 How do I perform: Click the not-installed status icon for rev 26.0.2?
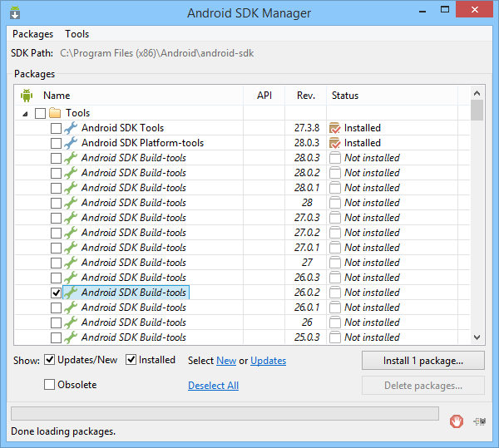(x=335, y=293)
